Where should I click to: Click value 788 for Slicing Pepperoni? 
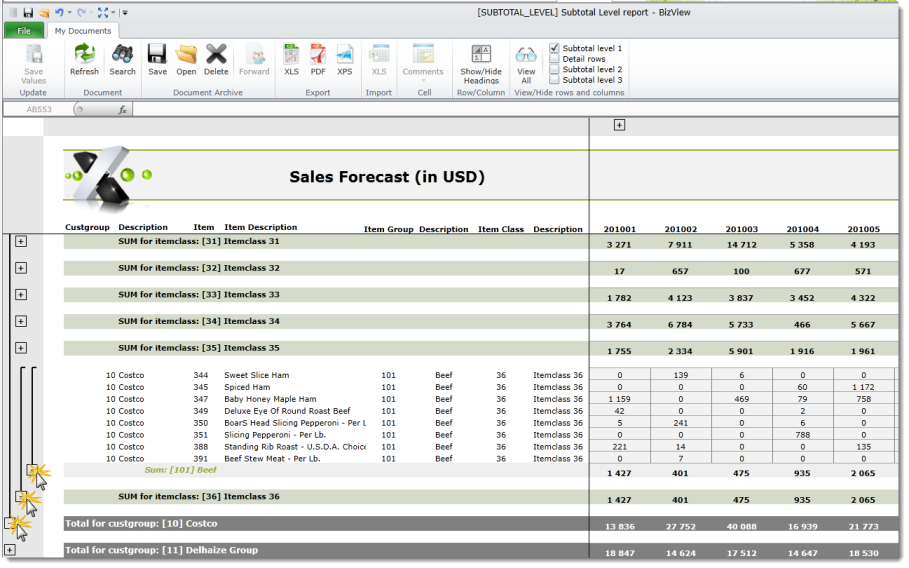[802, 435]
